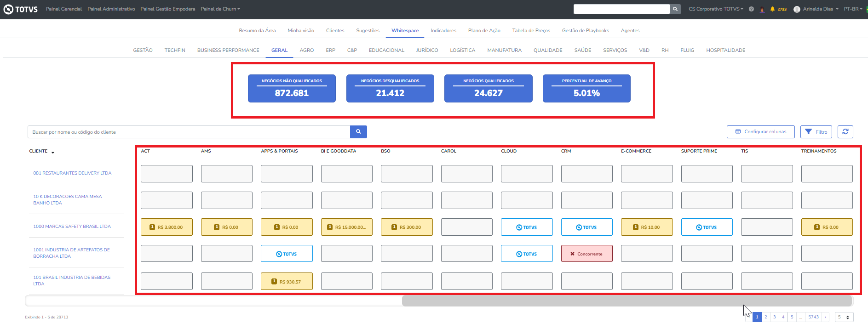Open client 10 K DECORACOES CAMA MESA BANHO
The height and width of the screenshot is (329, 868).
(x=68, y=200)
